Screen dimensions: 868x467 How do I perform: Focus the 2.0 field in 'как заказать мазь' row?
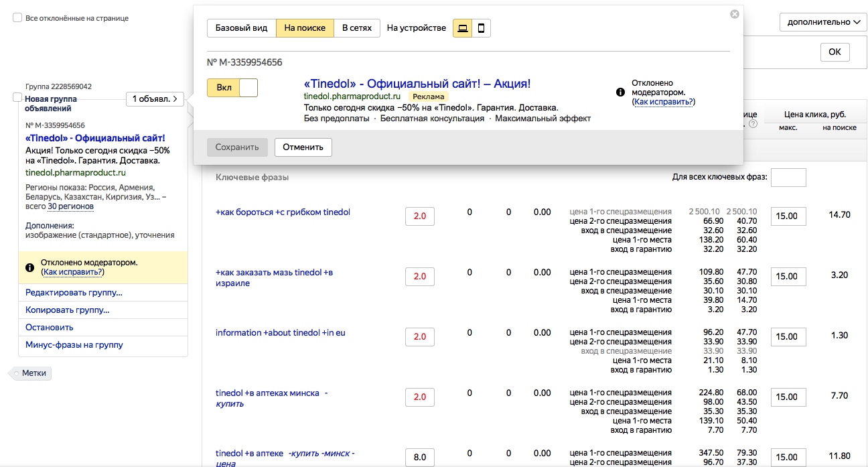(x=420, y=276)
